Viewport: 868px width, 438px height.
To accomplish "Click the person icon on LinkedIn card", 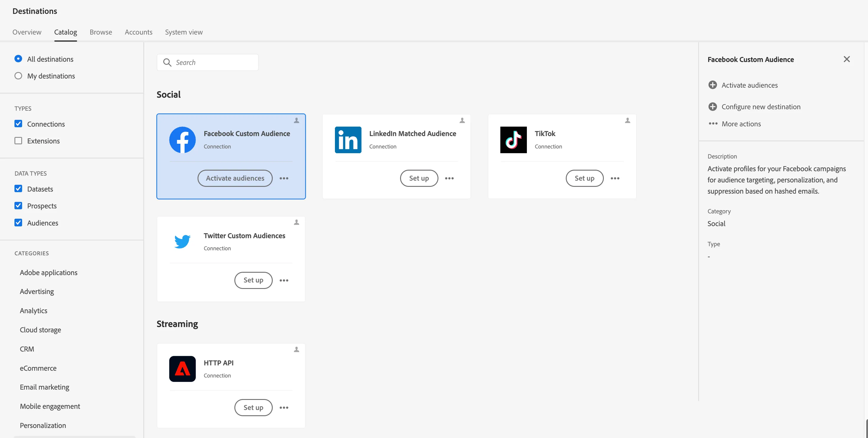I will [462, 120].
